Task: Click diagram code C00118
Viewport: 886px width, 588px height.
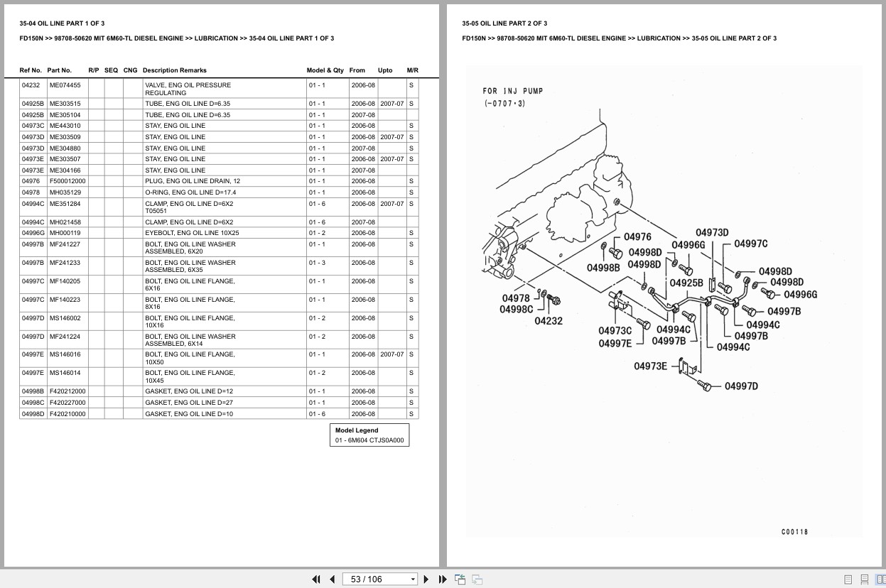Action: (x=794, y=532)
